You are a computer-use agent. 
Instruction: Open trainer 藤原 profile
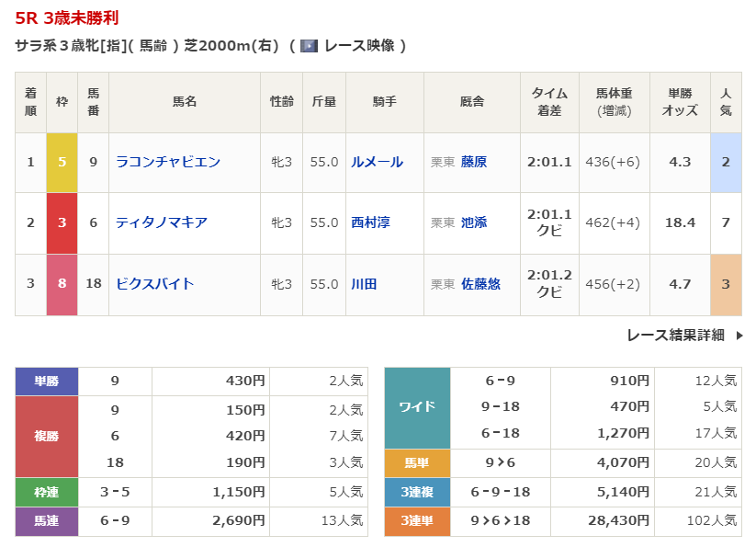tap(474, 162)
